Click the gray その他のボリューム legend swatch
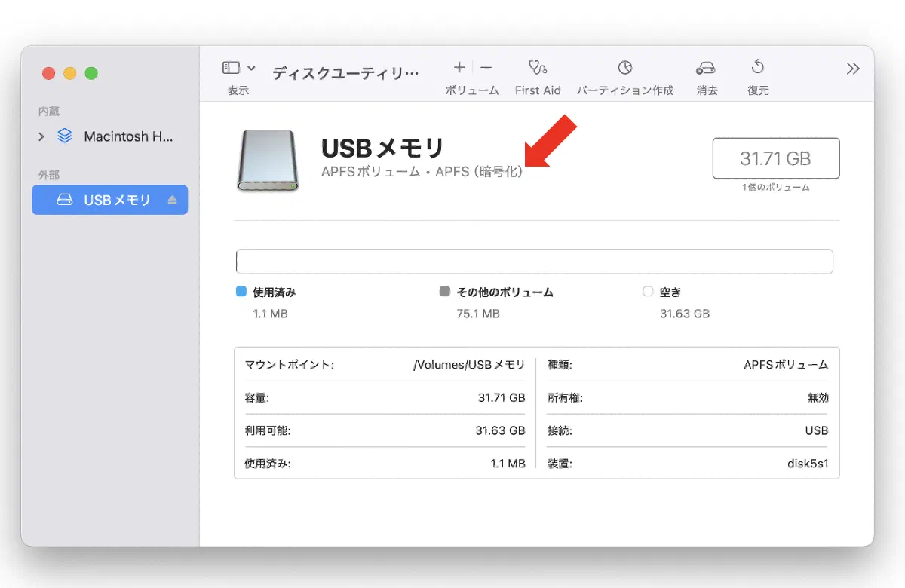Viewport: 905px width, 588px height. tap(445, 291)
